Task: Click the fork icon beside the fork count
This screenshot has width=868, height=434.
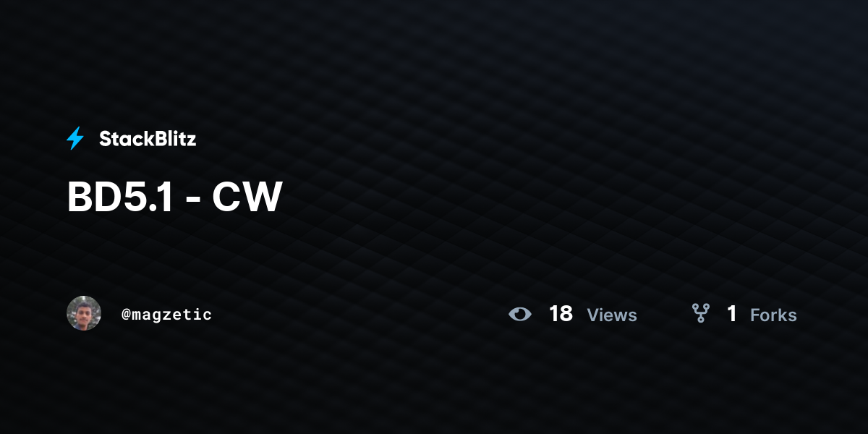Action: (x=700, y=313)
